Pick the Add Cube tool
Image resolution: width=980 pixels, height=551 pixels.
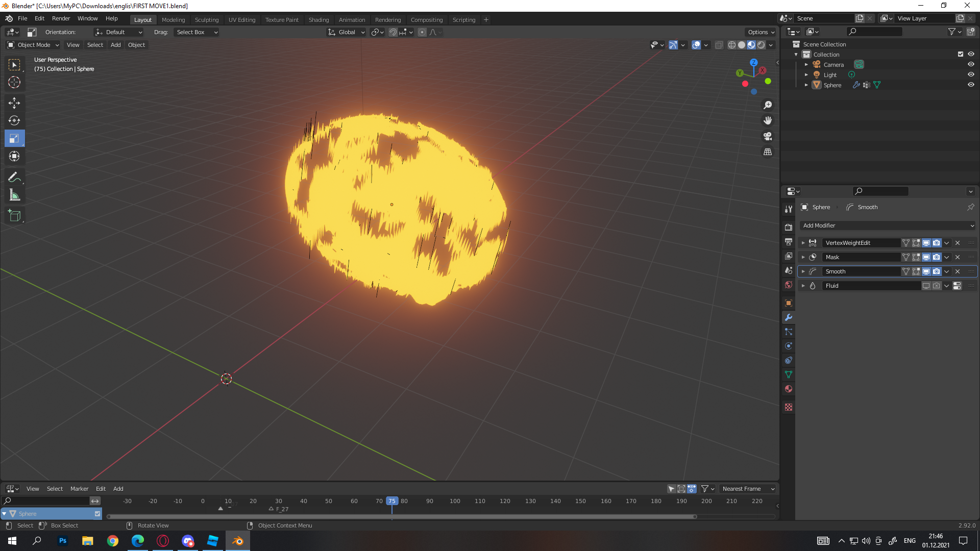(x=14, y=216)
